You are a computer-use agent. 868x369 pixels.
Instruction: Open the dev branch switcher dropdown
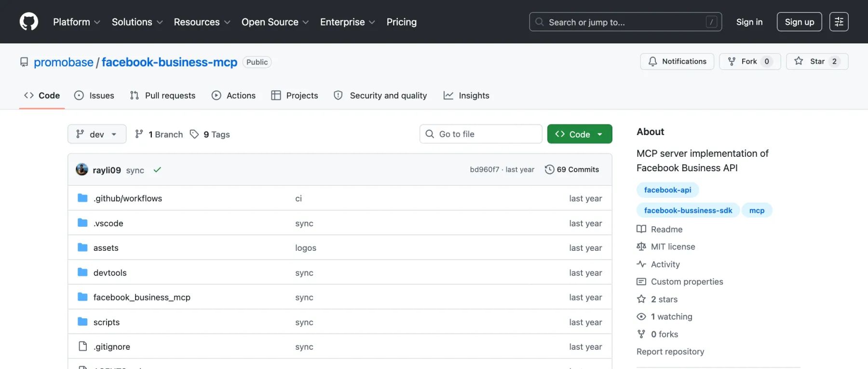tap(97, 134)
